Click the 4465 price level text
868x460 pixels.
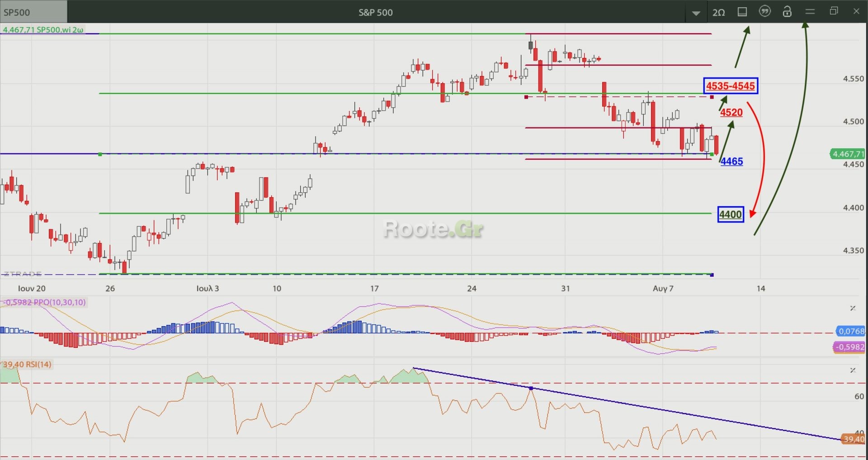click(731, 161)
